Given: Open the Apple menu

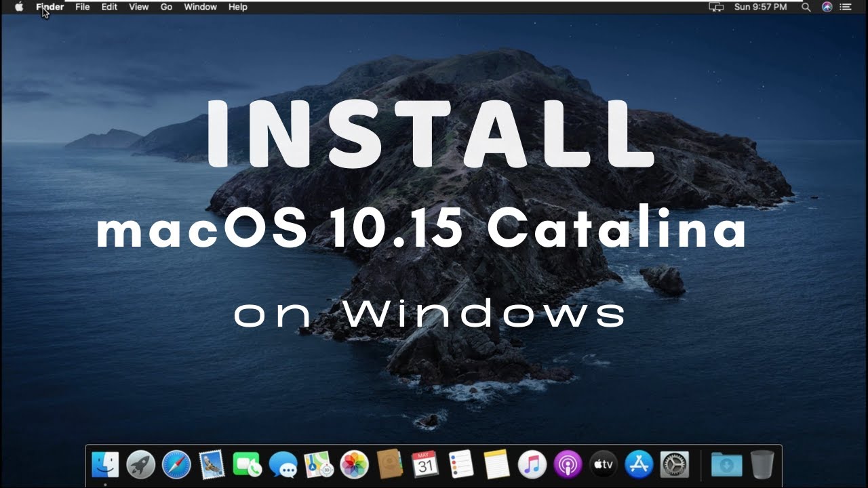Looking at the screenshot, I should coord(19,7).
